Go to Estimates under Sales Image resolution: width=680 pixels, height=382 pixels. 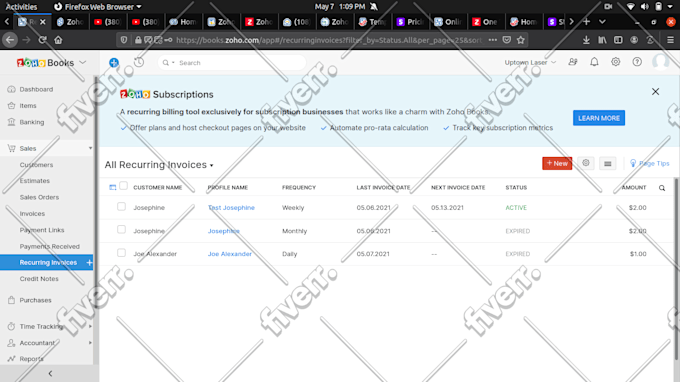[35, 181]
